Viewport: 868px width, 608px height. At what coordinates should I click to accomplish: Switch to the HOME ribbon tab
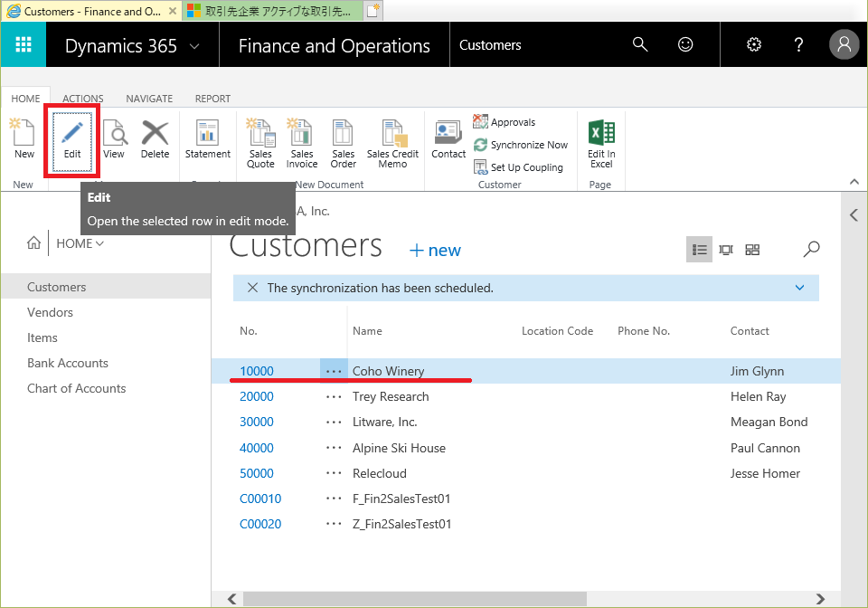pyautogui.click(x=25, y=99)
